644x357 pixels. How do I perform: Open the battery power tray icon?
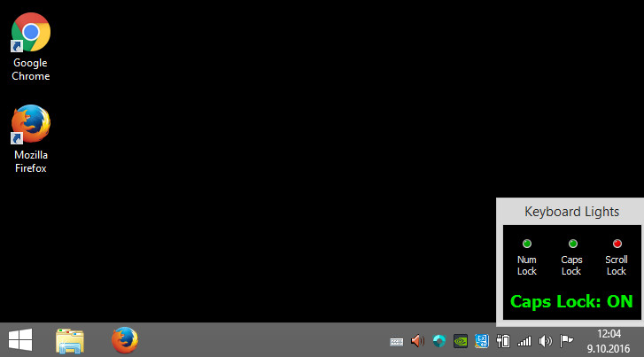(503, 341)
